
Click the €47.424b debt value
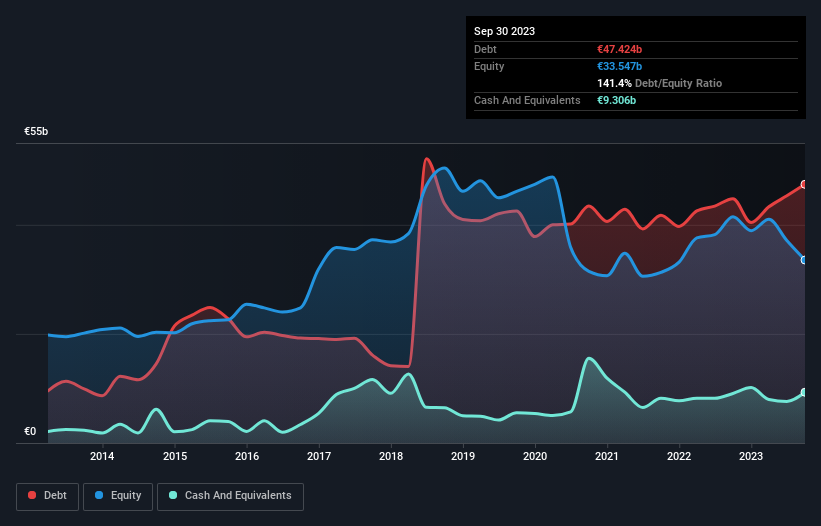tap(619, 49)
